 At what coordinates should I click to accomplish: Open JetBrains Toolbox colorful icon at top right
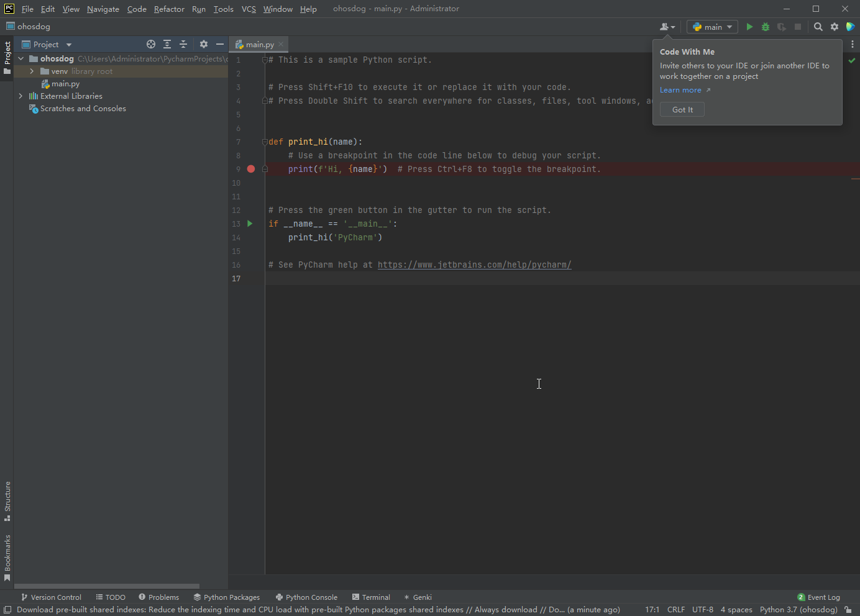(851, 27)
